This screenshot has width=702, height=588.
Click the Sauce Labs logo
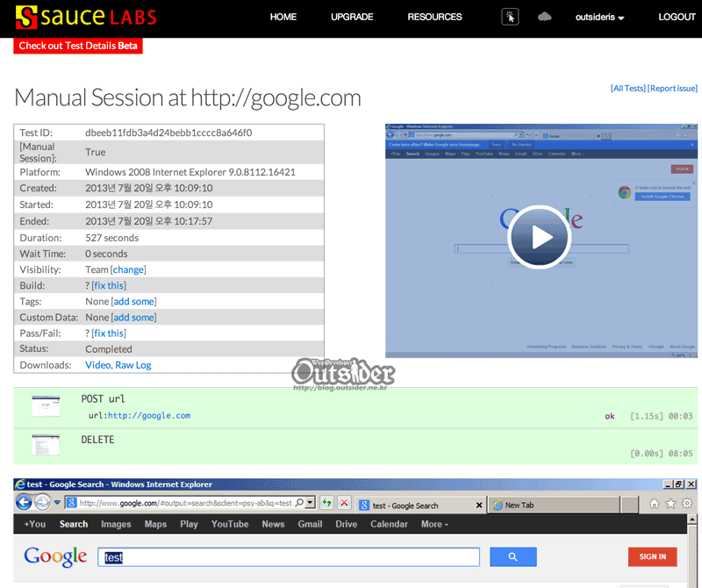point(85,17)
